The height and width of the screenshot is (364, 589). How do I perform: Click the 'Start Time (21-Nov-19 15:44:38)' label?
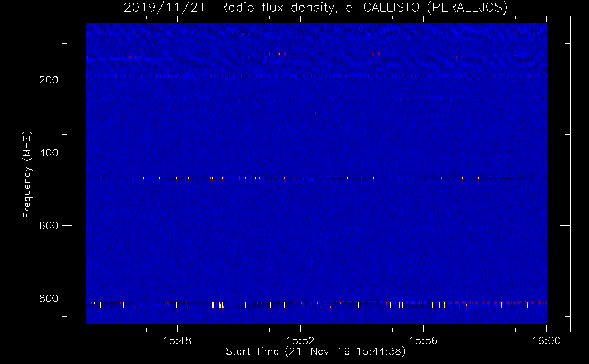click(316, 352)
